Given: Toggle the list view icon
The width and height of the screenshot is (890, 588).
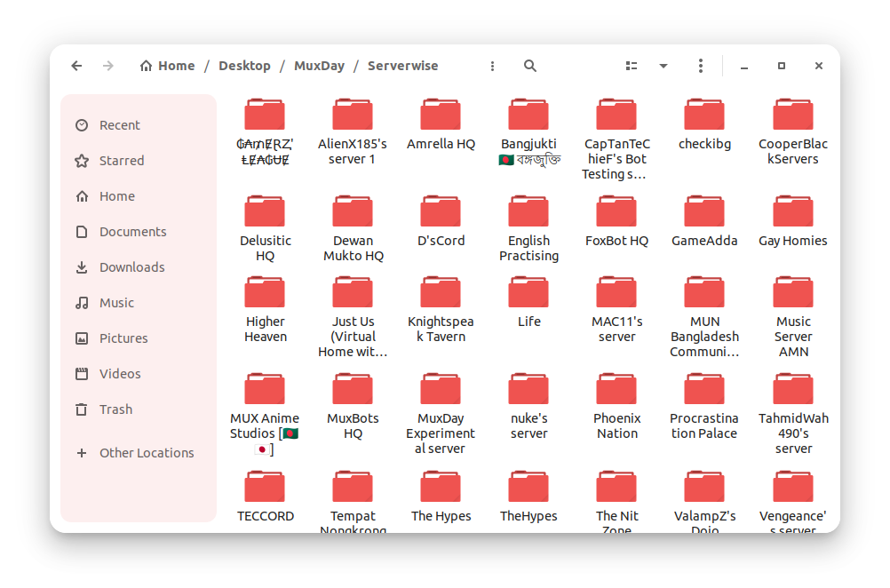Looking at the screenshot, I should 632,66.
